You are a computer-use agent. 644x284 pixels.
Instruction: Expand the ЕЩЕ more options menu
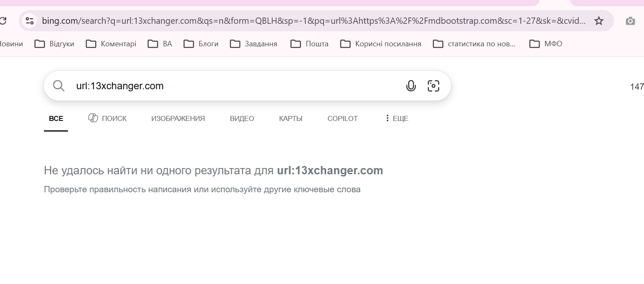[x=397, y=118]
